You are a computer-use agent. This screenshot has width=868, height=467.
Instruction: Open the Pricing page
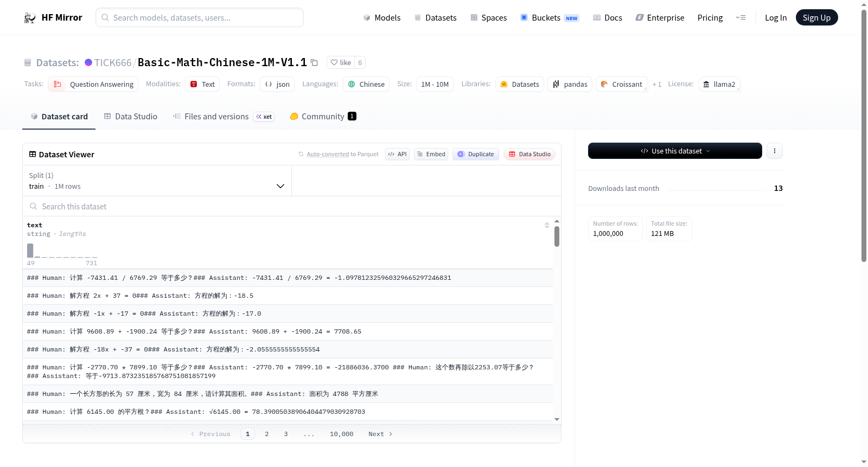click(710, 18)
